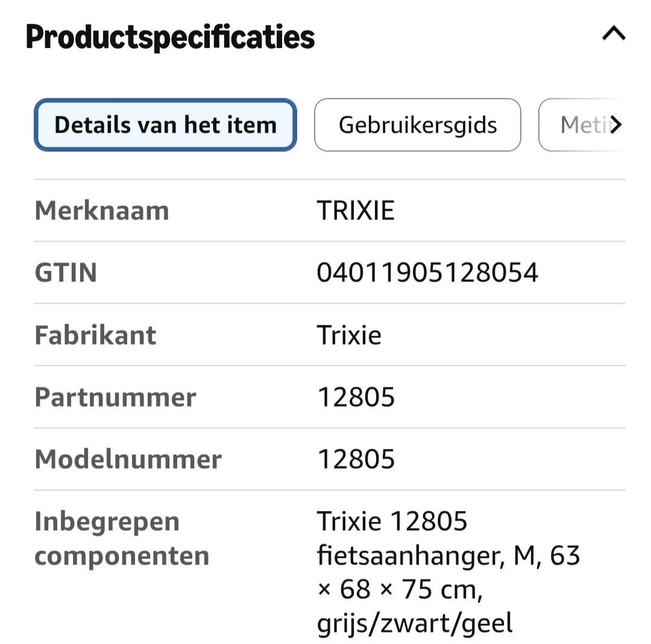Click the Fabrikant label
651x644 pixels.
95,335
